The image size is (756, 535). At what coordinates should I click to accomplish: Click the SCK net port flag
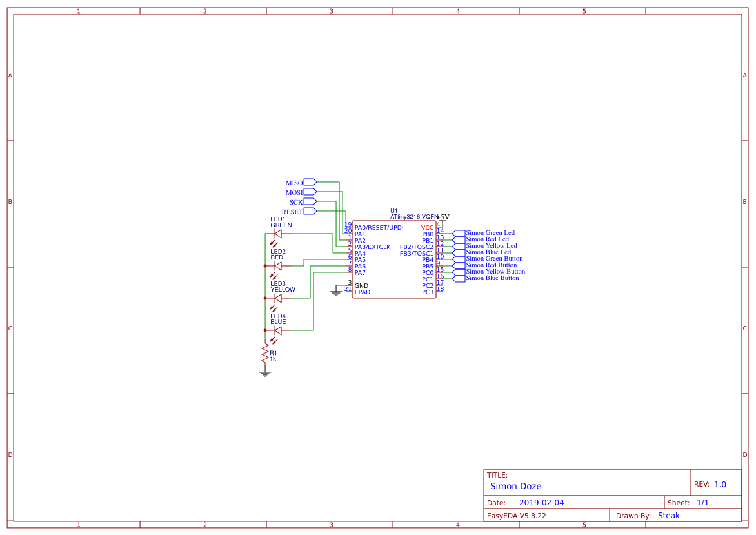coord(310,201)
